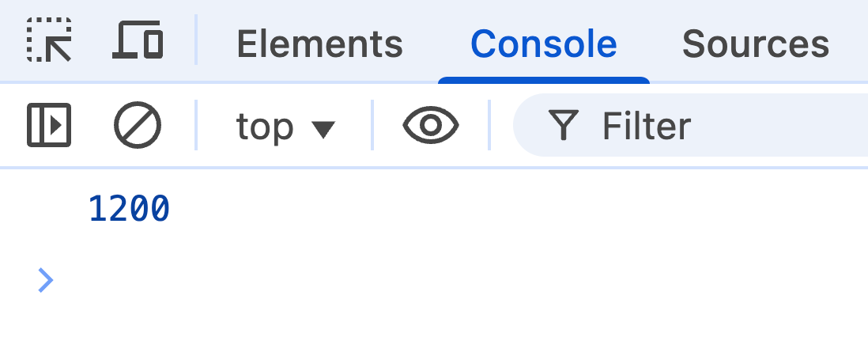Switch to the Elements tab
The width and height of the screenshot is (868, 345).
[319, 44]
